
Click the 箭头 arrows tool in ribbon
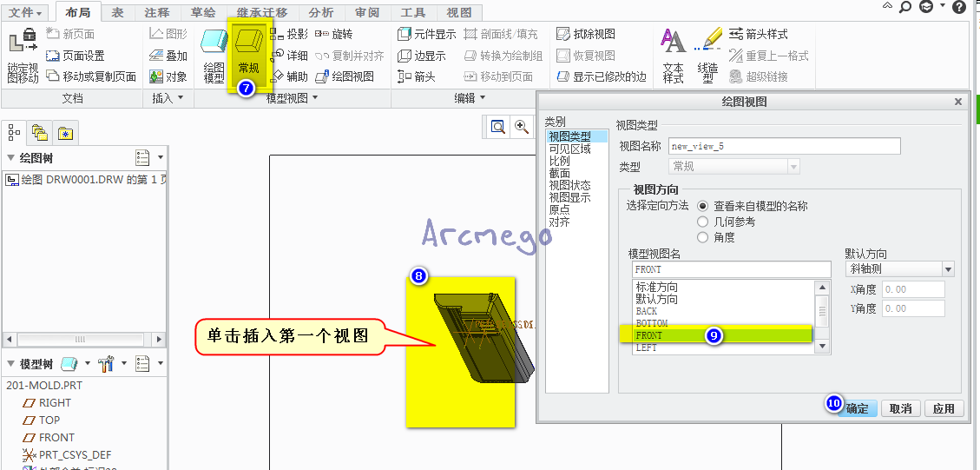coord(417,77)
